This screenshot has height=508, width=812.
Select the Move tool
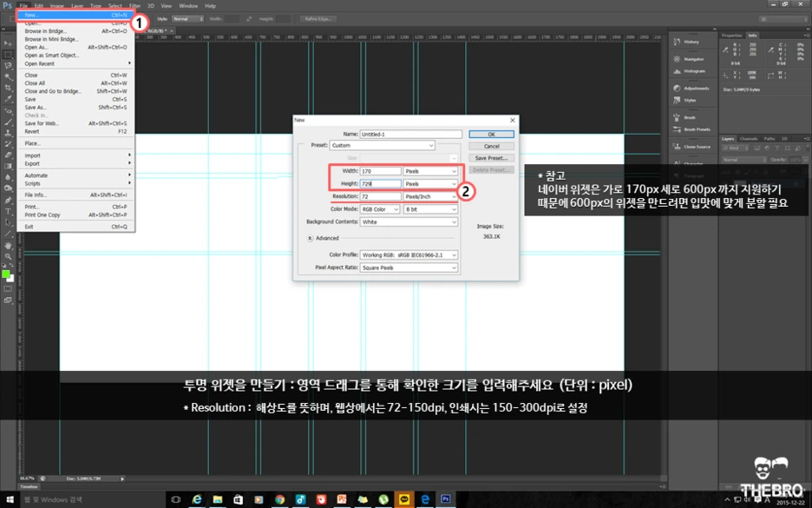(x=6, y=42)
